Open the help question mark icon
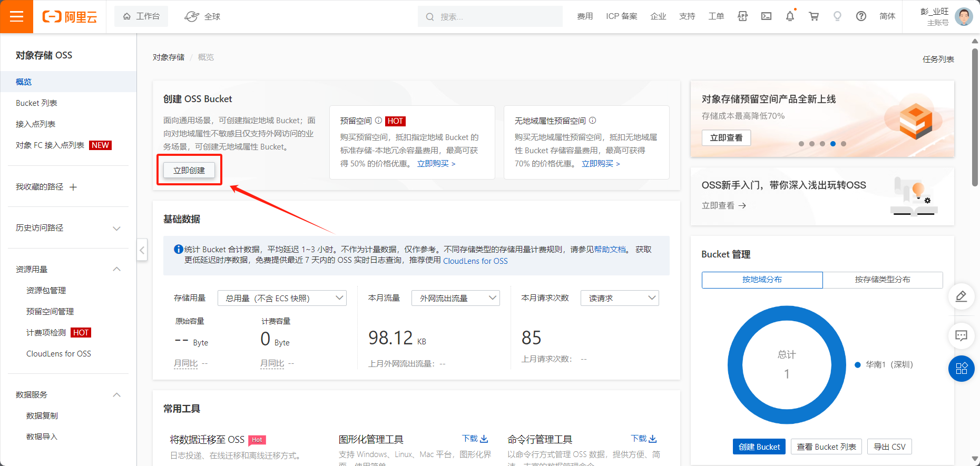This screenshot has height=466, width=980. click(861, 16)
